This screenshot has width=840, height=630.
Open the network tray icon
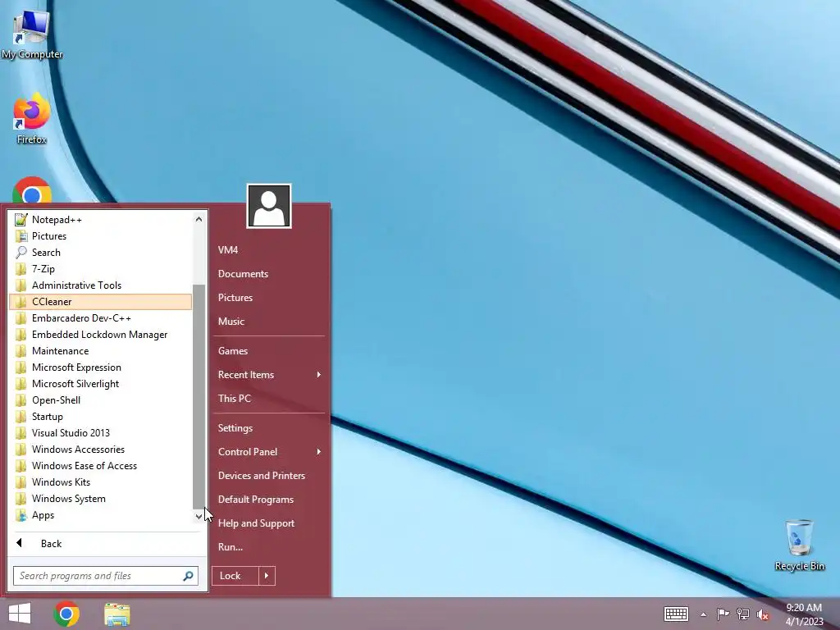click(x=743, y=614)
